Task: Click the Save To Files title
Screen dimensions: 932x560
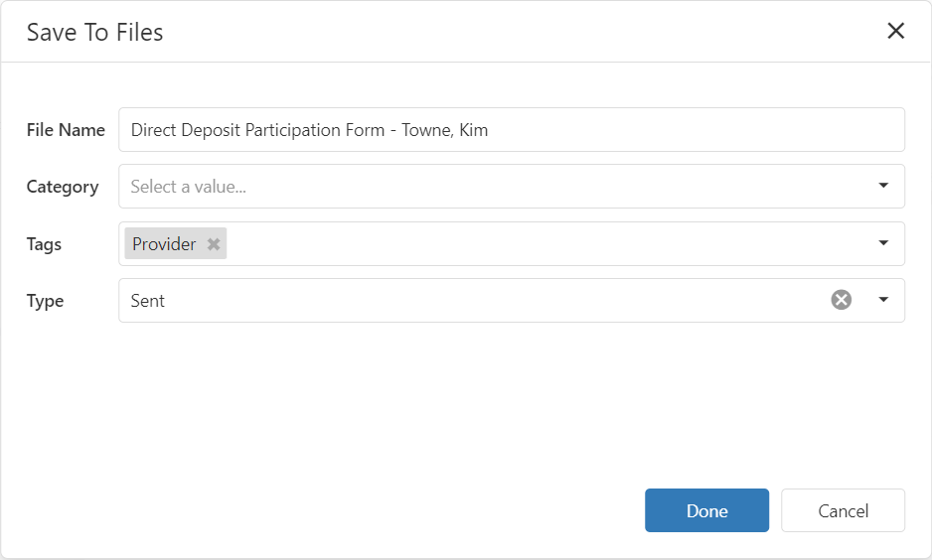Action: pos(95,32)
